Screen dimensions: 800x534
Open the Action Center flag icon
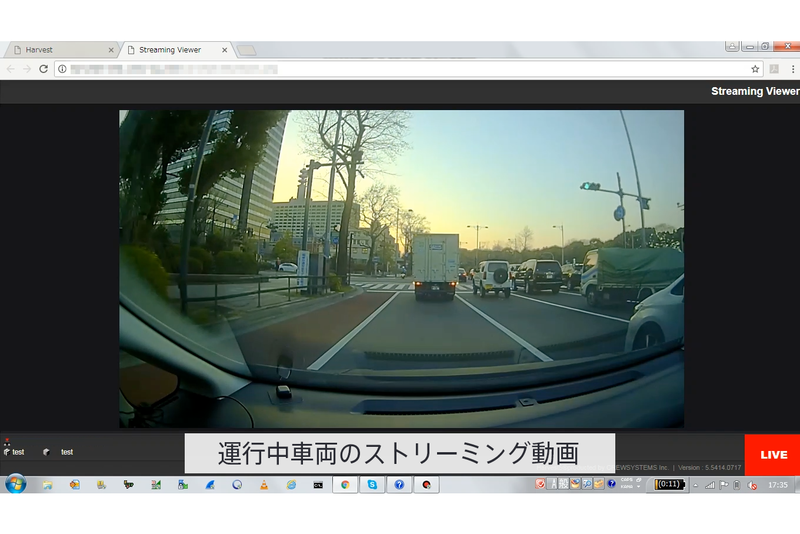click(x=723, y=485)
